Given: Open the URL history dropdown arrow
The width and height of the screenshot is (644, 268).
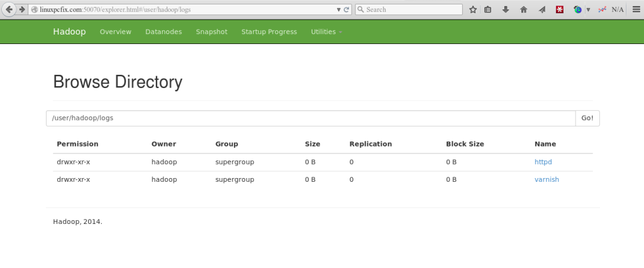Looking at the screenshot, I should 338,9.
